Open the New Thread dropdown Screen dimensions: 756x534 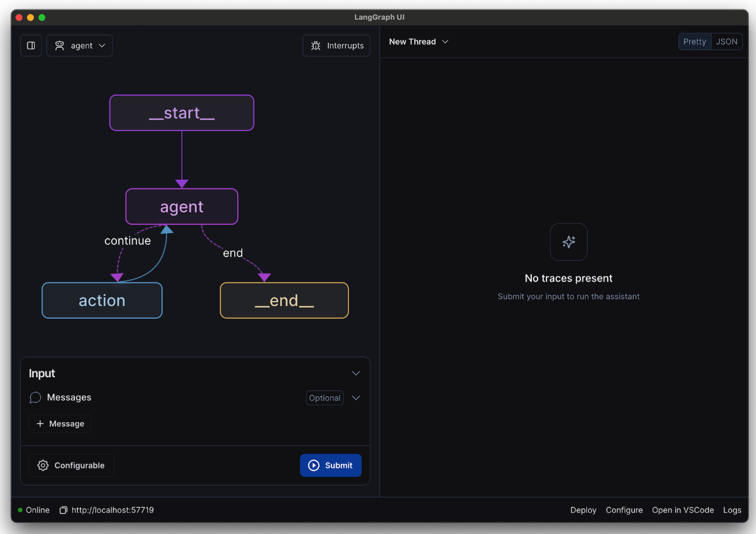pyautogui.click(x=419, y=41)
